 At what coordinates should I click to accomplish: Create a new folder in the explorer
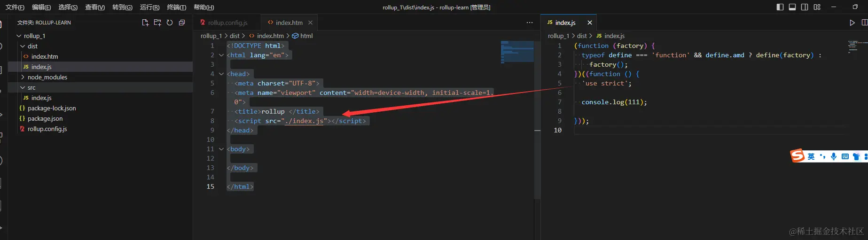point(157,23)
